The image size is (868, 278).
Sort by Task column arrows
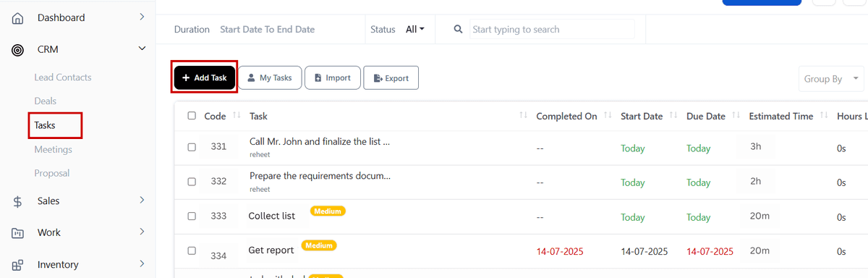tap(523, 116)
